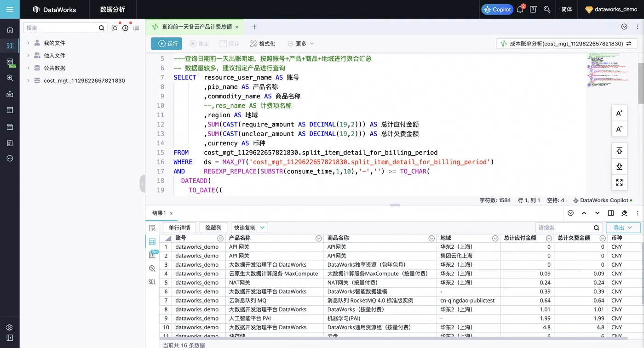
Task: Open the 产品名称 column filter dropdown
Action: 319,238
